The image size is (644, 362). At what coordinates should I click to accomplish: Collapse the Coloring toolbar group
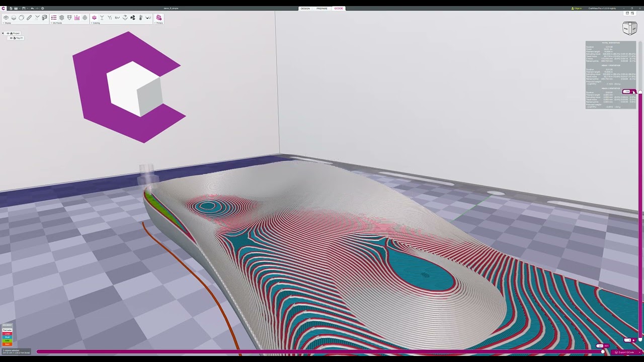92,23
